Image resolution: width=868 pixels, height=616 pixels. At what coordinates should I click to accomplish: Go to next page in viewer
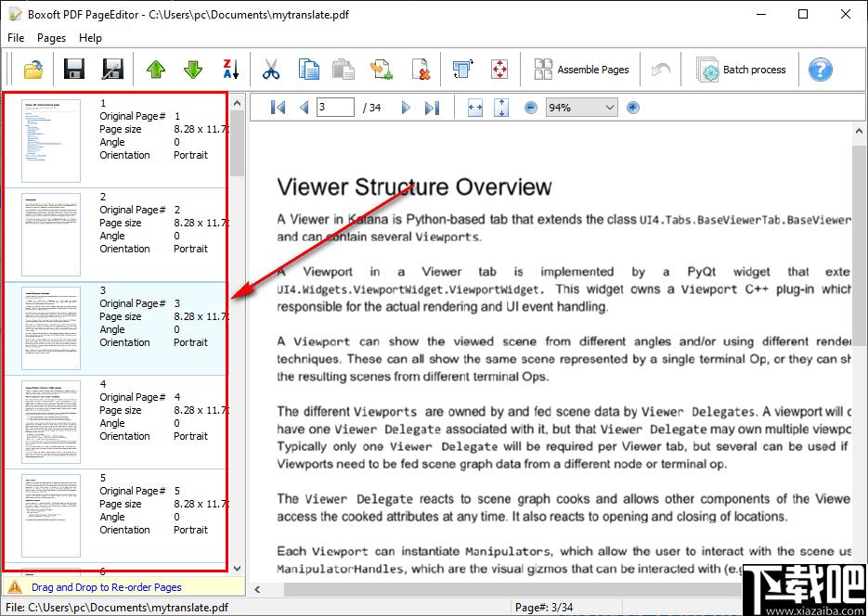tap(406, 108)
